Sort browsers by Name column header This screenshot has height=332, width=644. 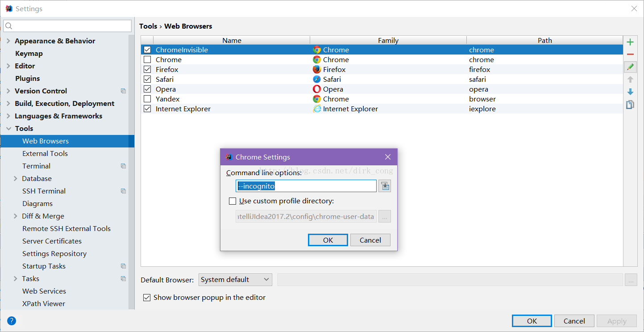click(x=232, y=40)
